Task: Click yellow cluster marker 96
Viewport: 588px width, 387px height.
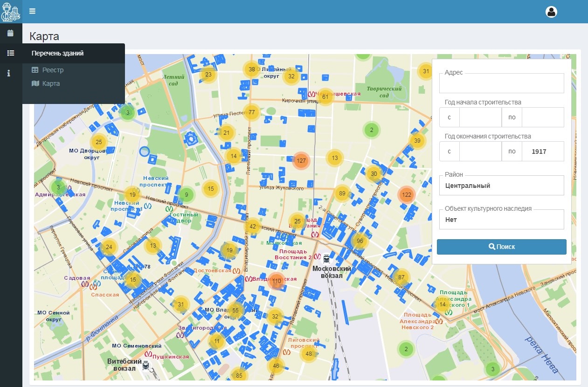Action: pos(359,241)
